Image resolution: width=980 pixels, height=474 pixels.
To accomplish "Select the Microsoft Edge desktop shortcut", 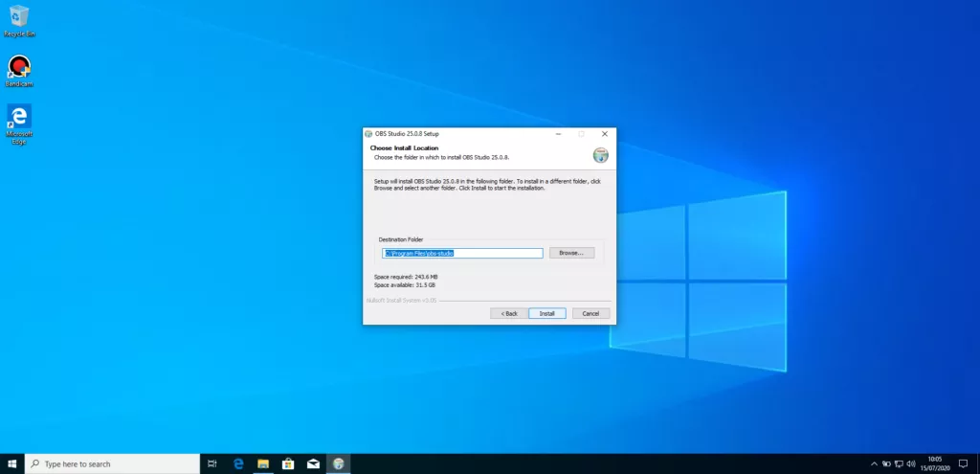I will click(18, 122).
